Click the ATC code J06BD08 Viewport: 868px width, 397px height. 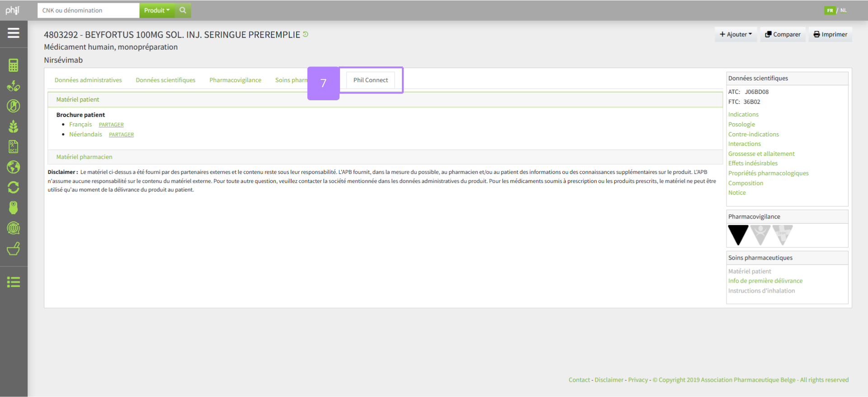[x=757, y=92]
